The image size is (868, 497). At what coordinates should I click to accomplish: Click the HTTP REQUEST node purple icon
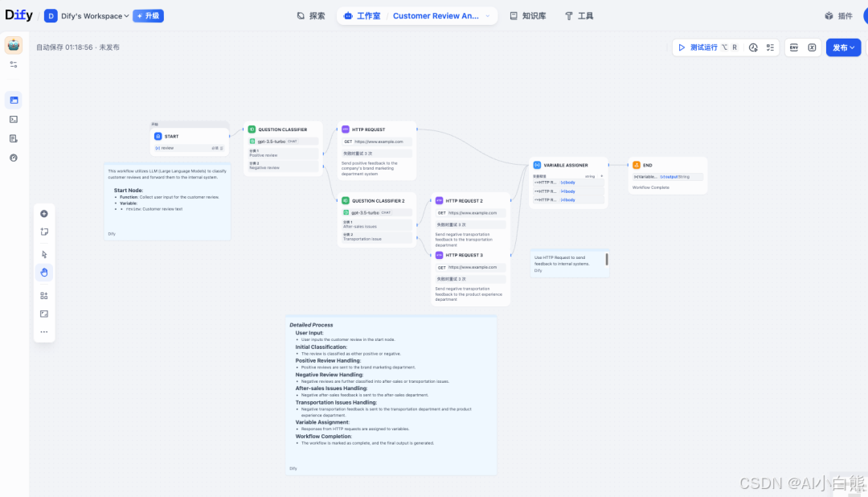tap(346, 129)
